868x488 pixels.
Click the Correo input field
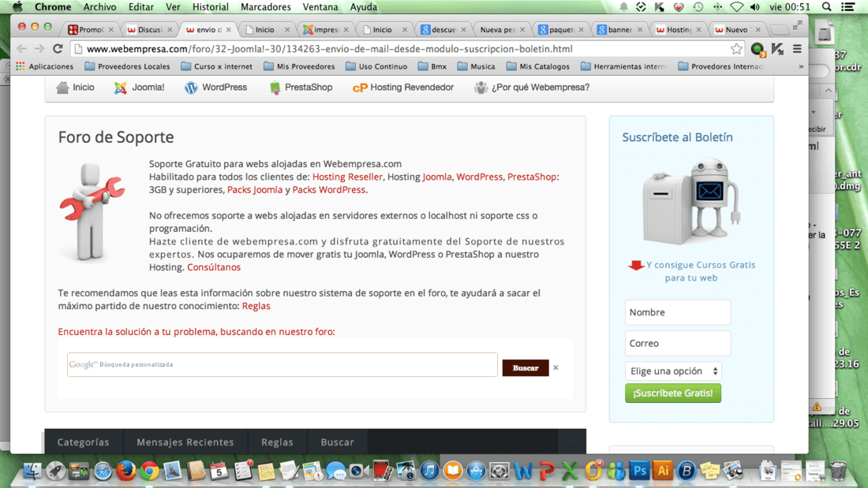(678, 343)
